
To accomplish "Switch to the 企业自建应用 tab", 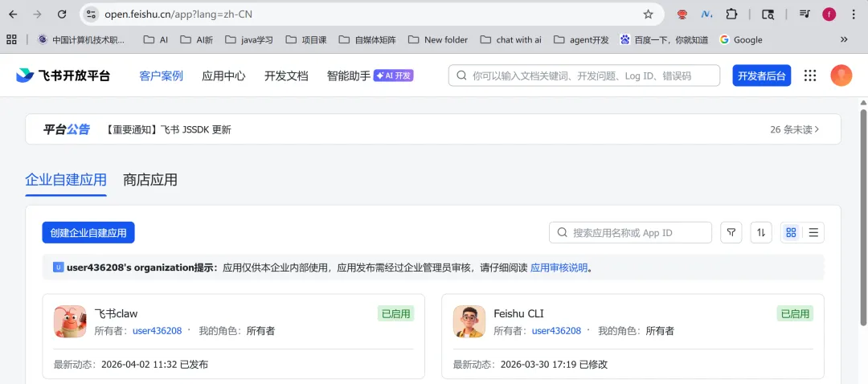I will 66,180.
